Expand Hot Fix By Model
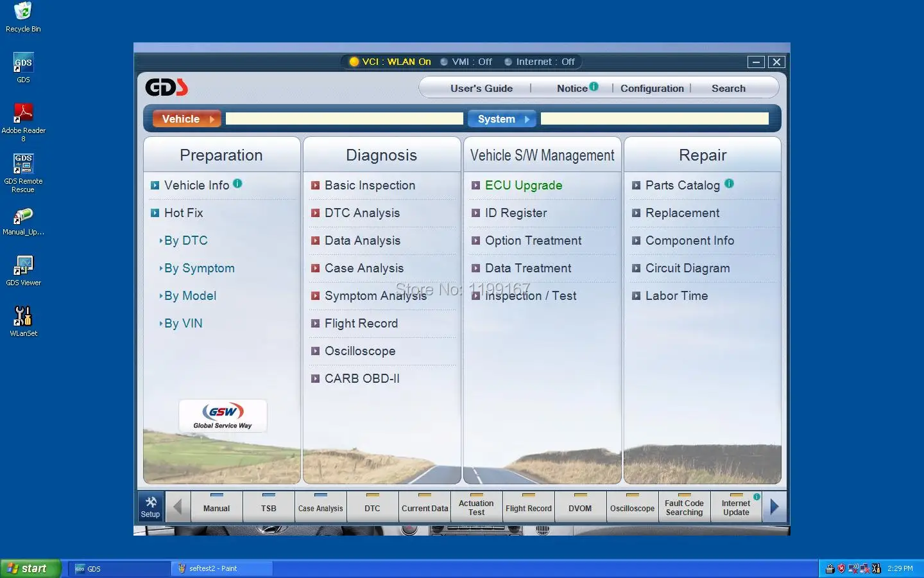The height and width of the screenshot is (578, 924). tap(190, 296)
